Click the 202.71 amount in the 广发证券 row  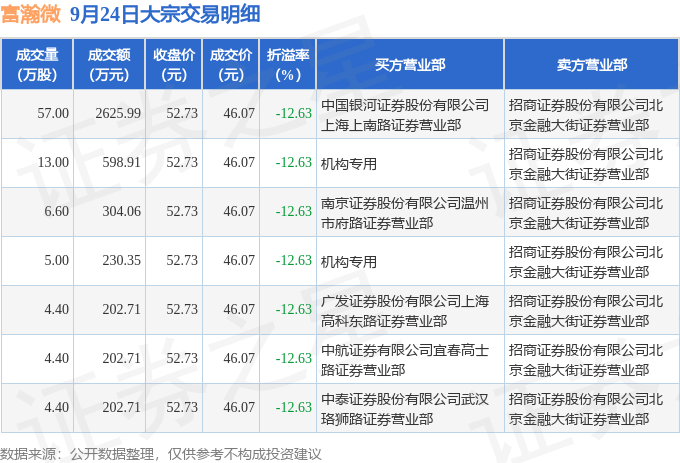pyautogui.click(x=121, y=310)
